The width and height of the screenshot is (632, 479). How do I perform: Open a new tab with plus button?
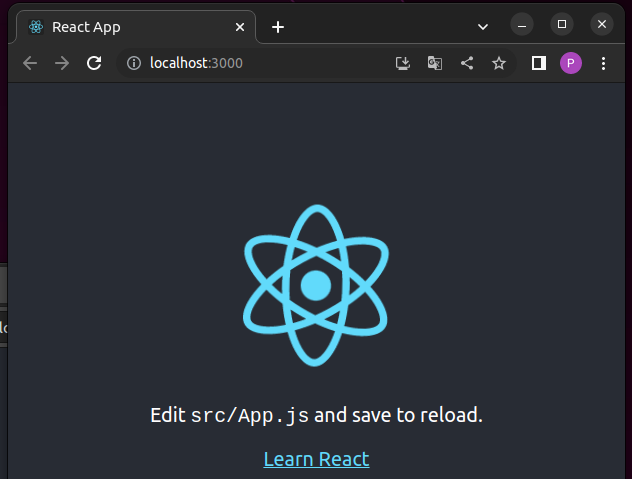pos(278,27)
